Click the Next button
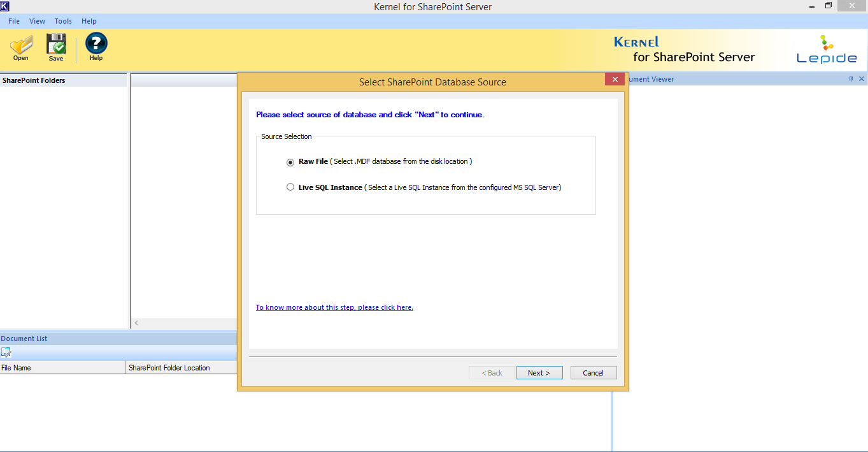This screenshot has width=868, height=452. (x=539, y=373)
